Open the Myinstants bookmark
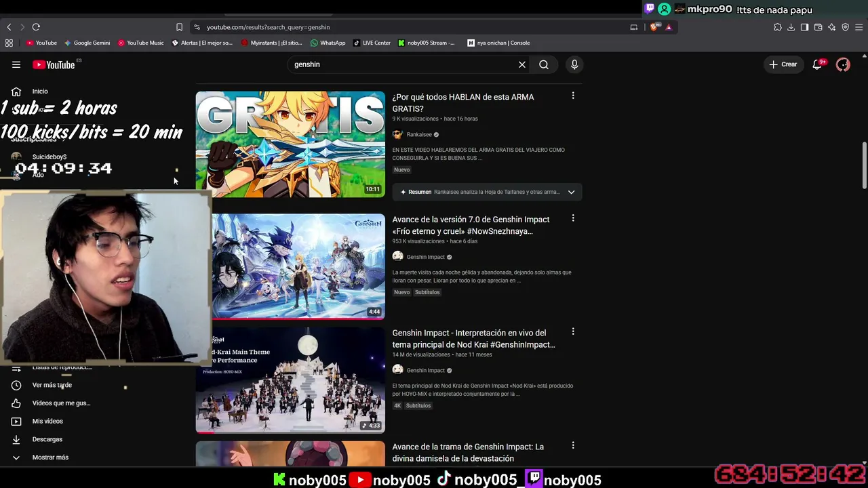The width and height of the screenshot is (868, 488). click(271, 43)
